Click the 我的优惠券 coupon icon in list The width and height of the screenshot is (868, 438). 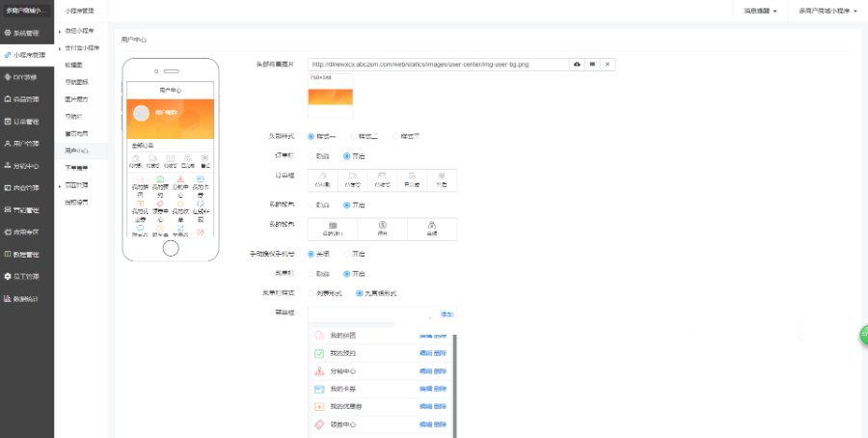point(319,407)
